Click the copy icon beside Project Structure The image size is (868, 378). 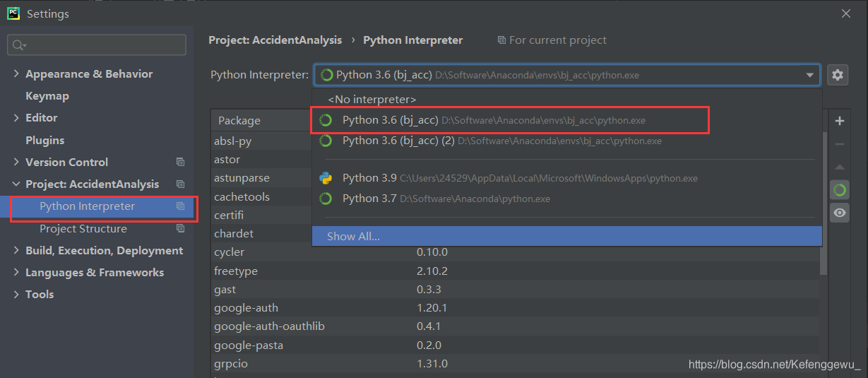(x=180, y=228)
